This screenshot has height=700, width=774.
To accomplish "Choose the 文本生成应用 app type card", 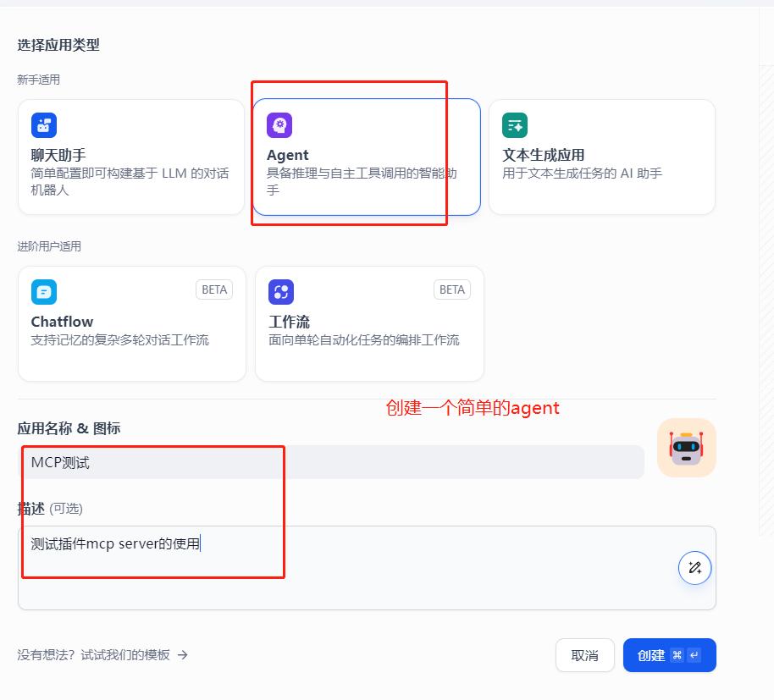I will (601, 157).
